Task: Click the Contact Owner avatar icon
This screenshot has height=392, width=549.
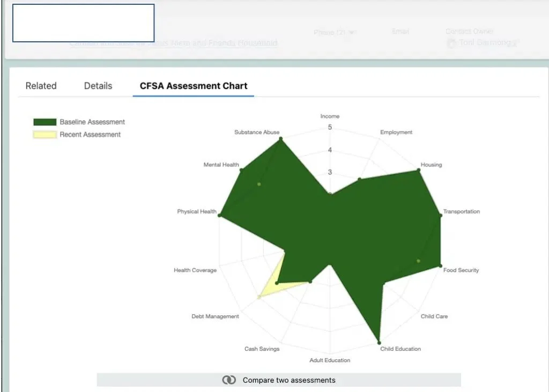Action: (451, 43)
